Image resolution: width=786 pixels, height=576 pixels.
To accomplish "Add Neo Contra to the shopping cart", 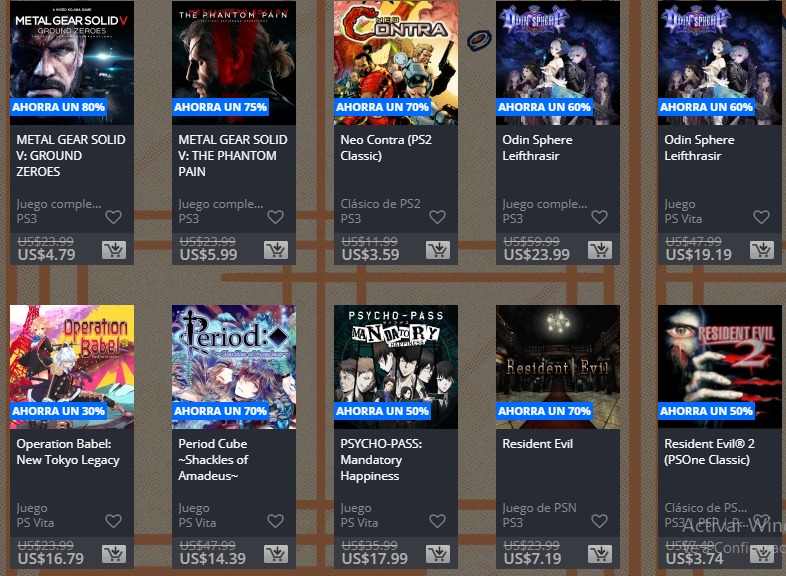I will click(438, 250).
